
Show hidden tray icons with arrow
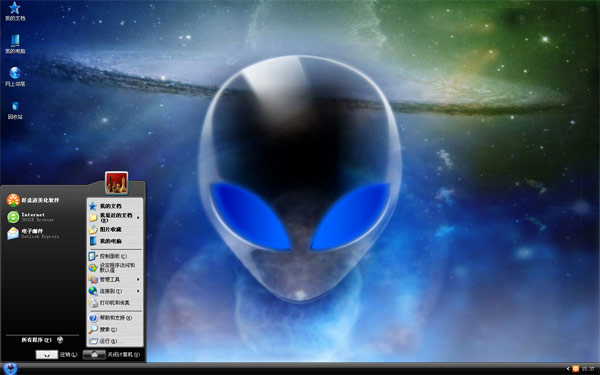click(x=568, y=369)
